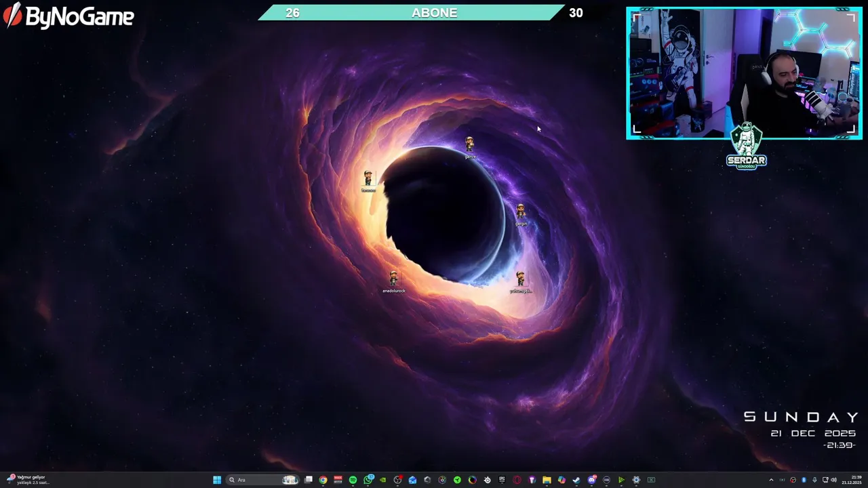Open the SteelSeries icon on the taskbar
Image resolution: width=868 pixels, height=488 pixels.
tap(488, 480)
